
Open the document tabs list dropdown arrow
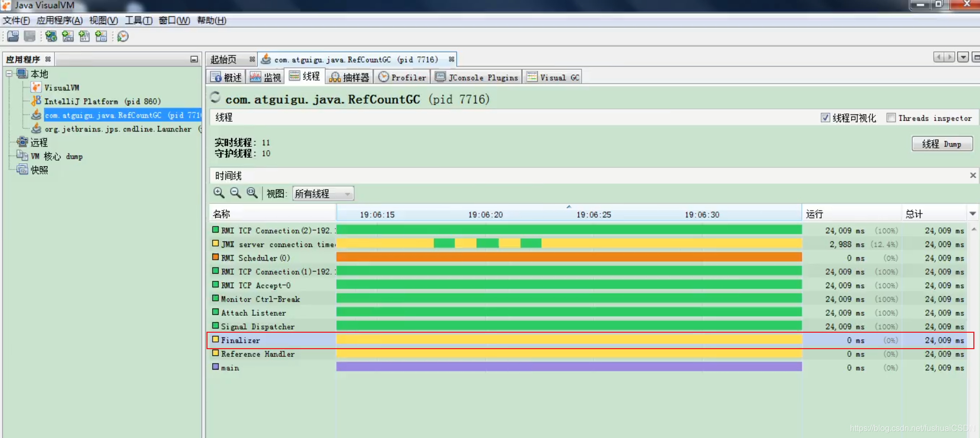963,57
